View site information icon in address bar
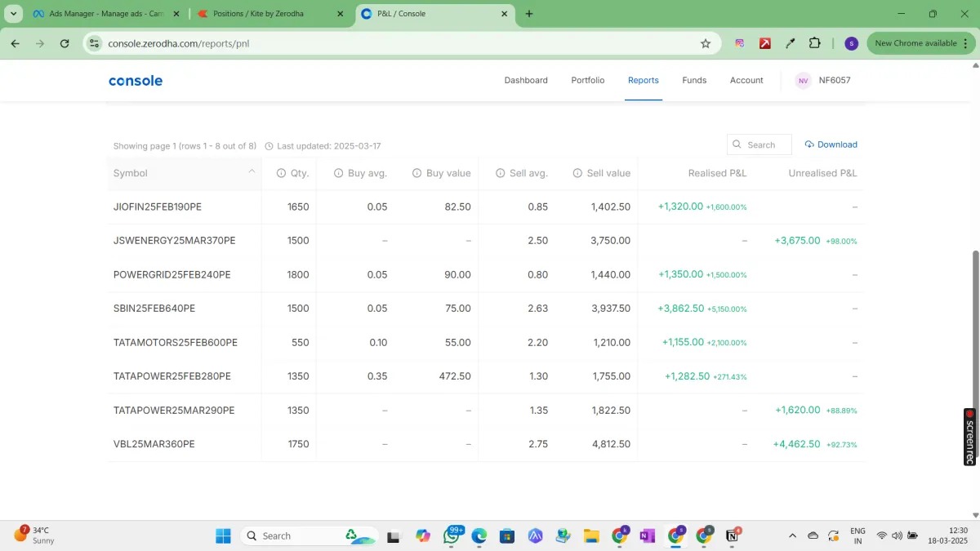 tap(94, 43)
